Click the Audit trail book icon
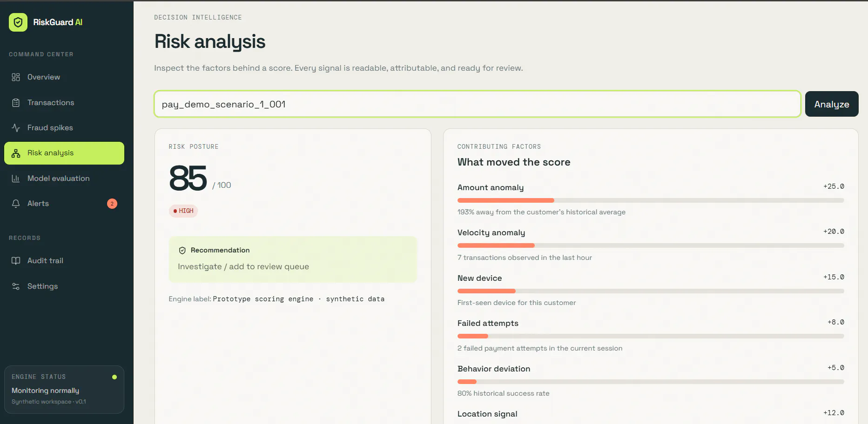The image size is (868, 424). coord(16,261)
